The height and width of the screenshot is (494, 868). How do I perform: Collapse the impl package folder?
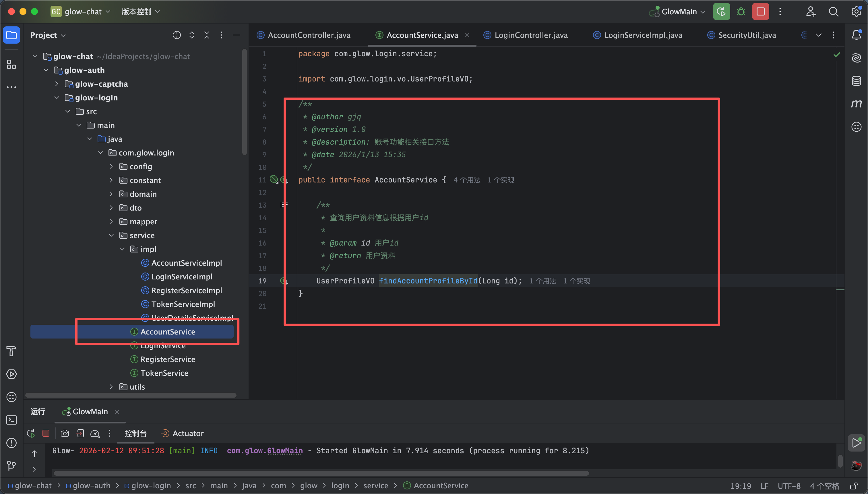click(x=122, y=249)
